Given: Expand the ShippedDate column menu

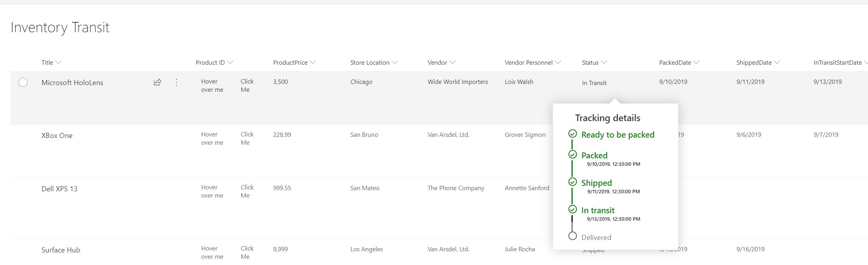Looking at the screenshot, I should click(777, 62).
